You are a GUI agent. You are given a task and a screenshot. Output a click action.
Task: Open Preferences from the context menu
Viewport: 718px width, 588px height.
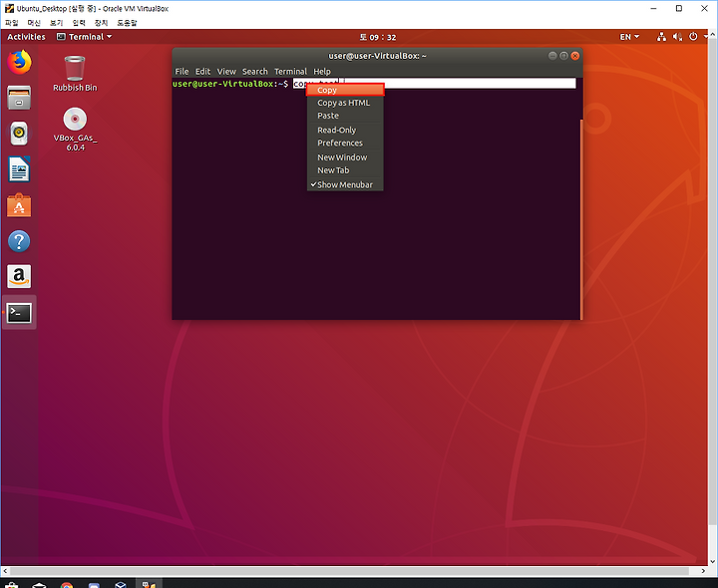pyautogui.click(x=345, y=143)
